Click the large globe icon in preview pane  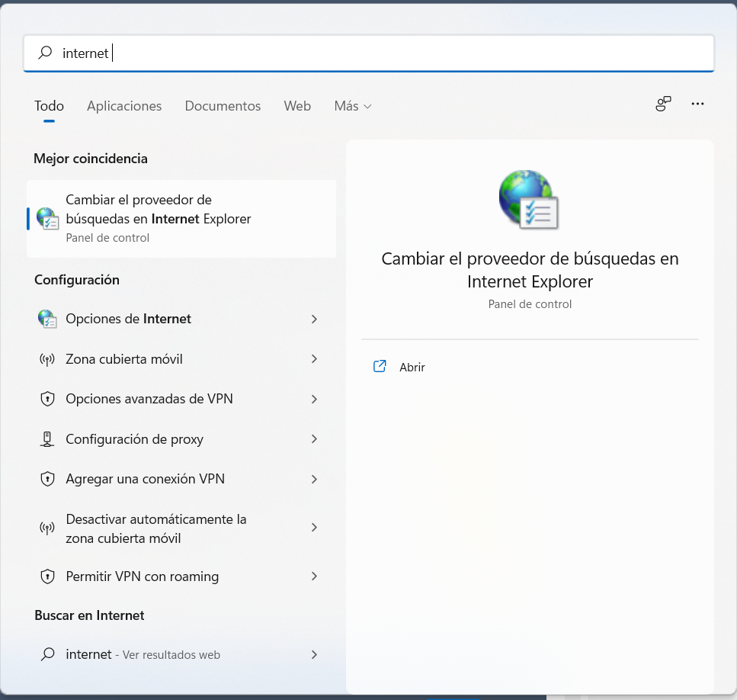529,199
